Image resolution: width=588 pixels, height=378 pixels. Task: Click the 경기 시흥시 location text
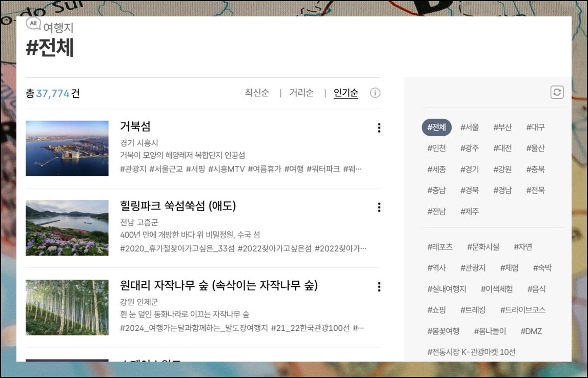click(139, 143)
